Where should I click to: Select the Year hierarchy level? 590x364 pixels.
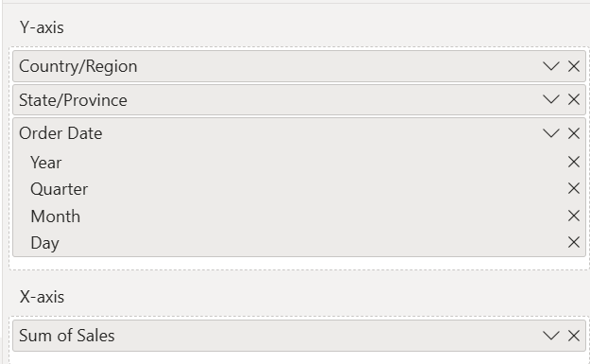(x=46, y=163)
